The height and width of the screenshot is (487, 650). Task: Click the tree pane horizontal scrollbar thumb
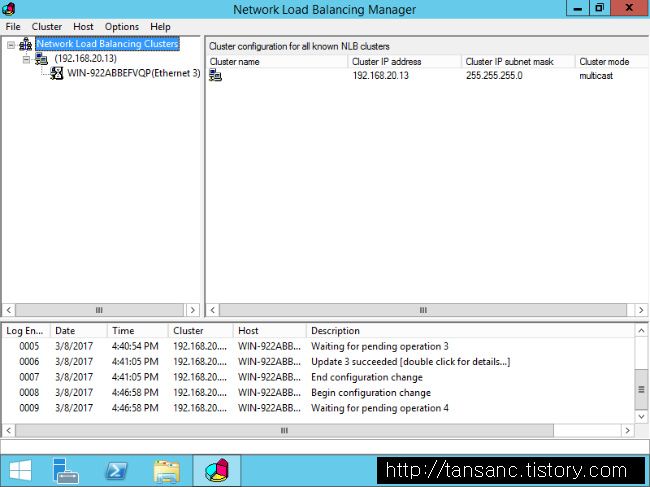click(x=99, y=310)
